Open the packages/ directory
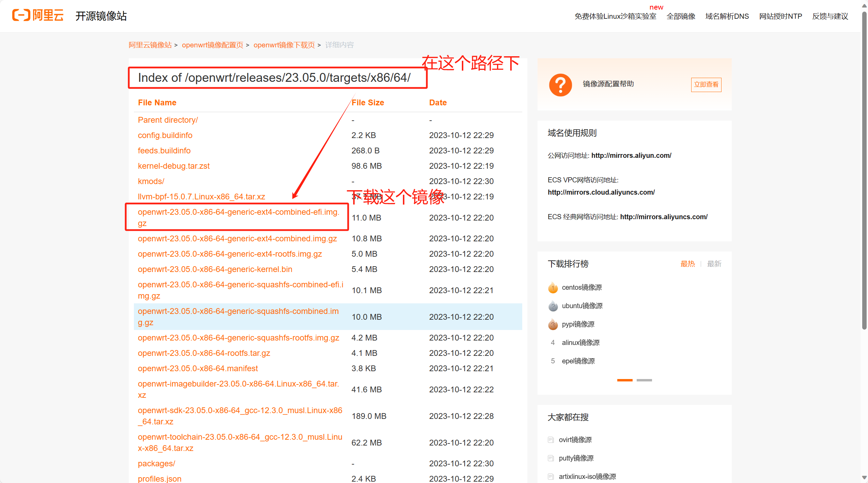The width and height of the screenshot is (868, 483). click(x=156, y=464)
